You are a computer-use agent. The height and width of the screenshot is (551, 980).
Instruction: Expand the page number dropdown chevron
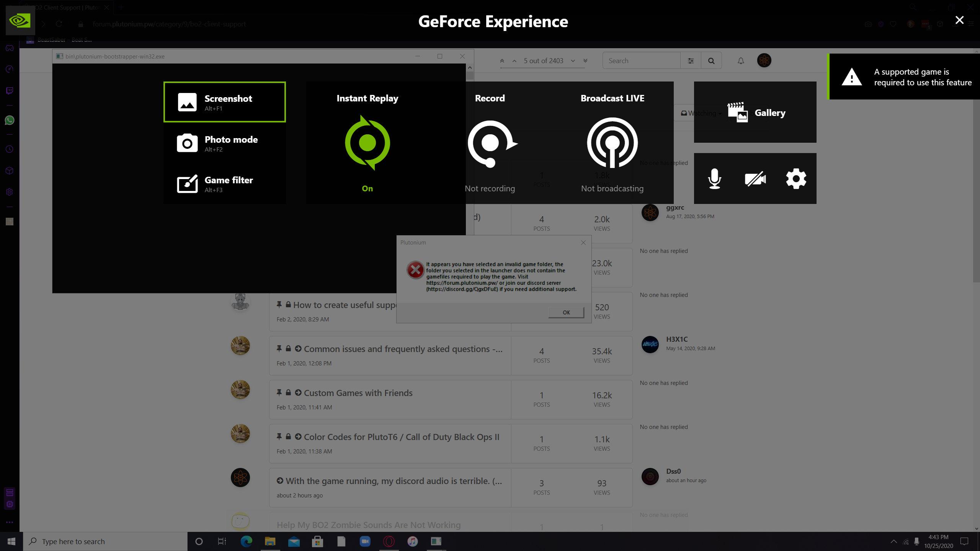click(573, 61)
